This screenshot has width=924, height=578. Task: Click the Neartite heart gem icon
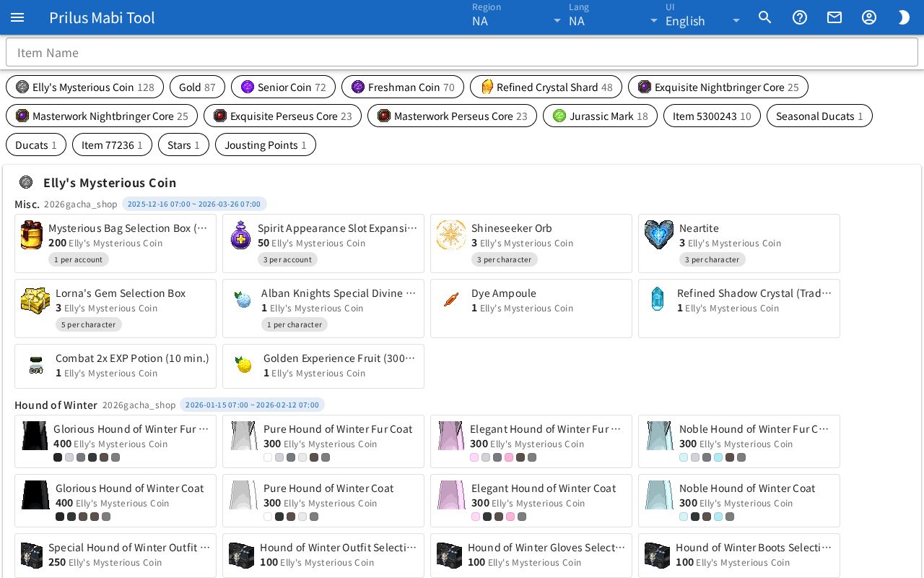pyautogui.click(x=659, y=236)
